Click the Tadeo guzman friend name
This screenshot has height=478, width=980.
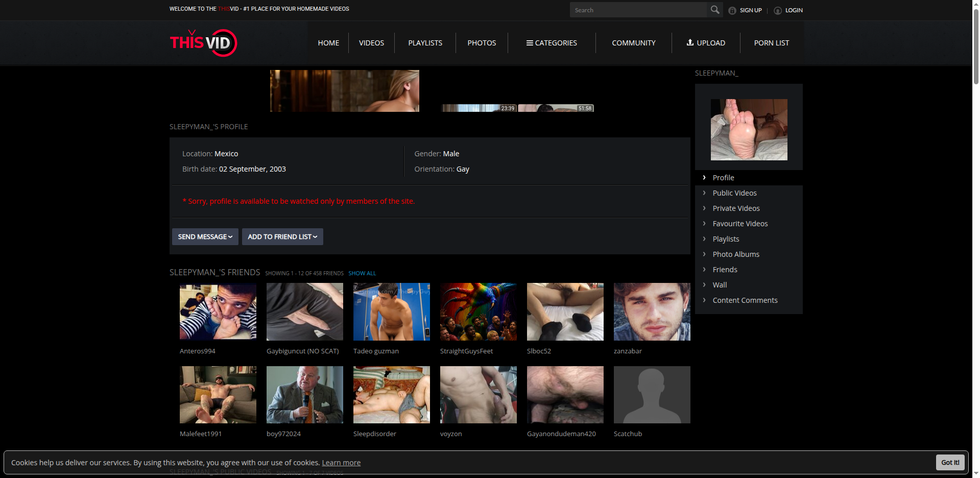pos(376,351)
